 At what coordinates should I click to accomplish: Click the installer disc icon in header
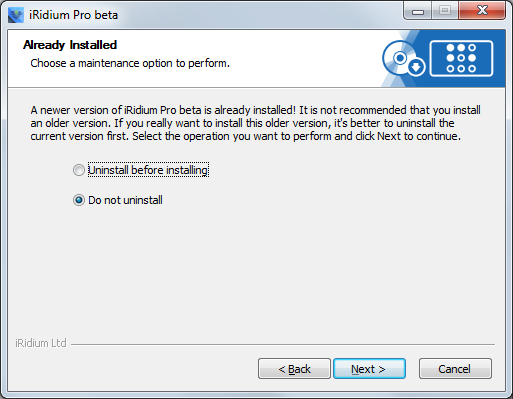[400, 58]
